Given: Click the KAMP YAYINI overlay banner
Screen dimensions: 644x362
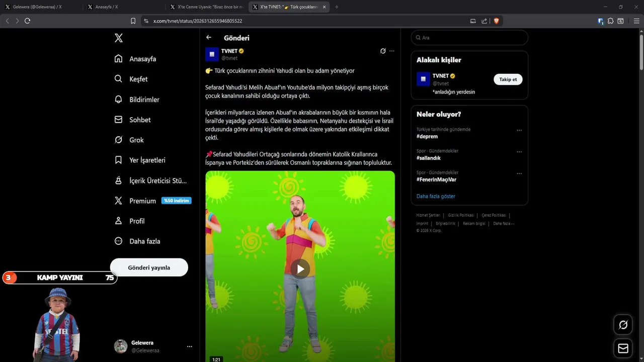Looking at the screenshot, I should pyautogui.click(x=60, y=278).
